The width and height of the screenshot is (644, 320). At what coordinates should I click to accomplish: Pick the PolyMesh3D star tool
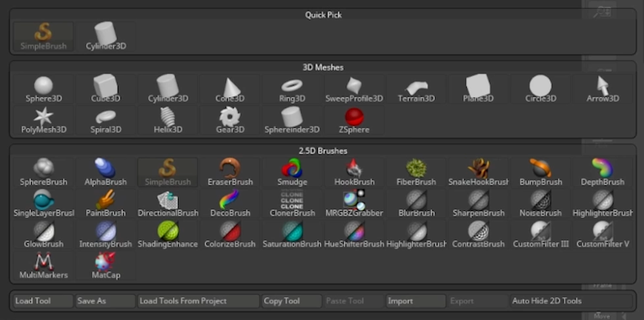click(43, 120)
